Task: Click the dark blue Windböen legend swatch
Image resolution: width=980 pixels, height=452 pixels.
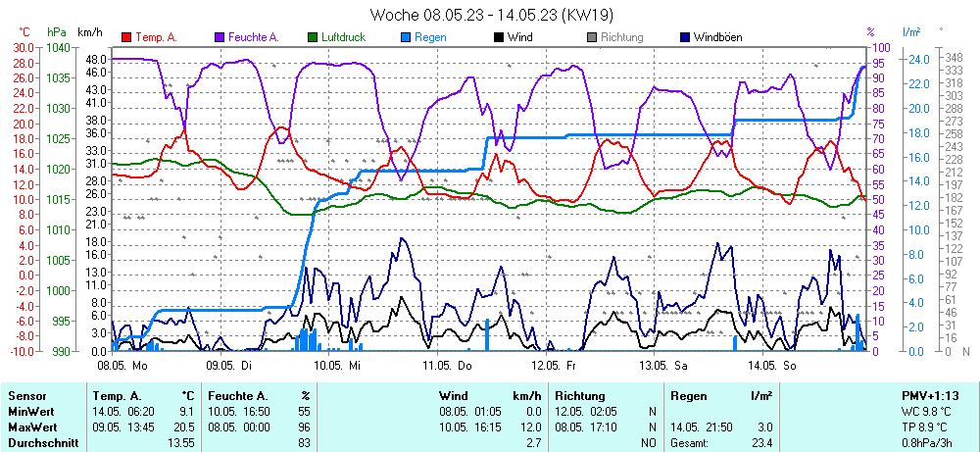Action: point(685,37)
